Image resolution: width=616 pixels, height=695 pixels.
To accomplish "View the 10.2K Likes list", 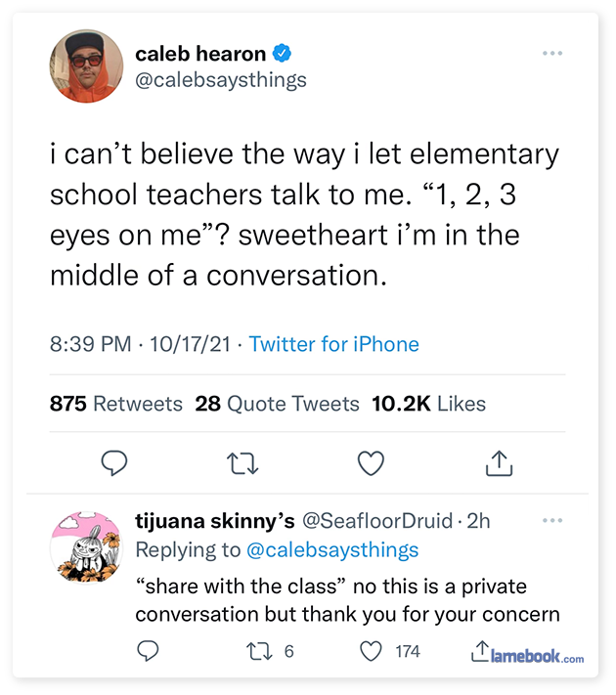I will tap(429, 403).
